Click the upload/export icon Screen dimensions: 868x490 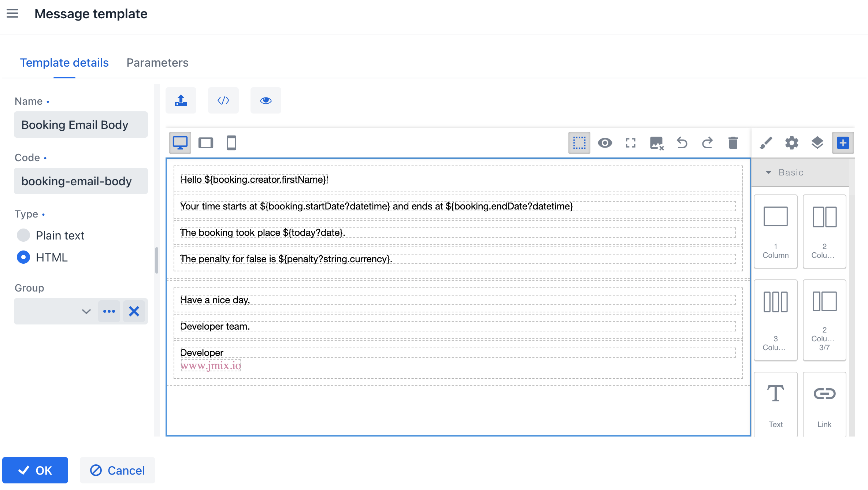tap(182, 100)
